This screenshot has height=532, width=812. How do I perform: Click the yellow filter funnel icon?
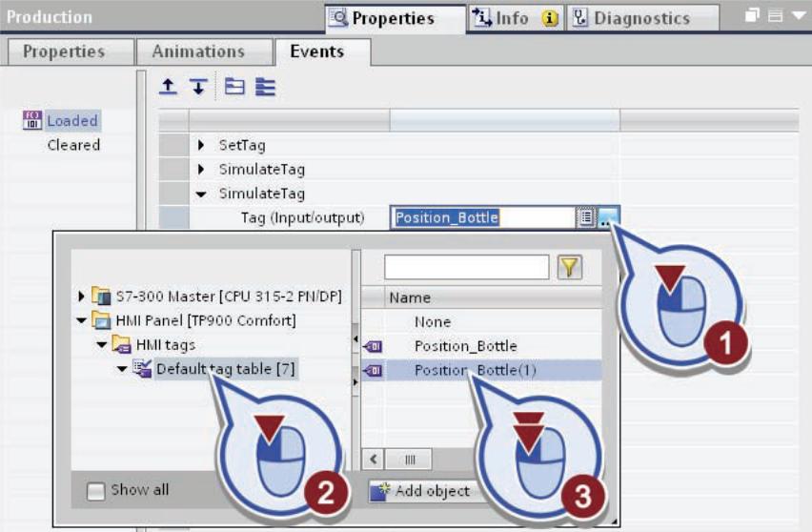[x=570, y=267]
